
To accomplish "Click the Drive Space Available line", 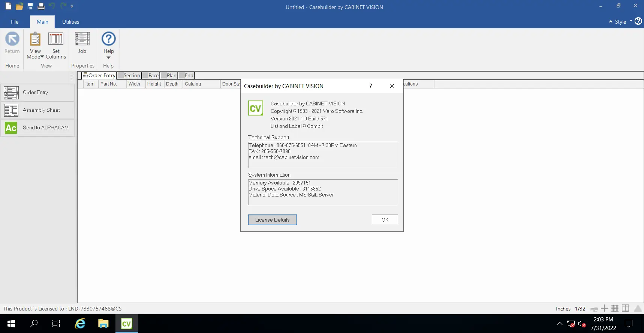I will point(285,189).
